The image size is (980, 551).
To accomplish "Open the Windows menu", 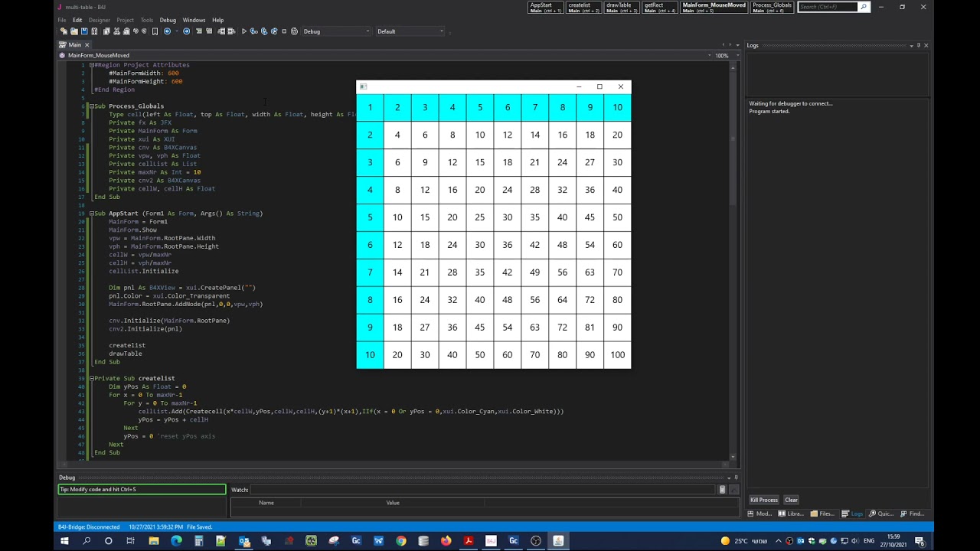I will [194, 20].
